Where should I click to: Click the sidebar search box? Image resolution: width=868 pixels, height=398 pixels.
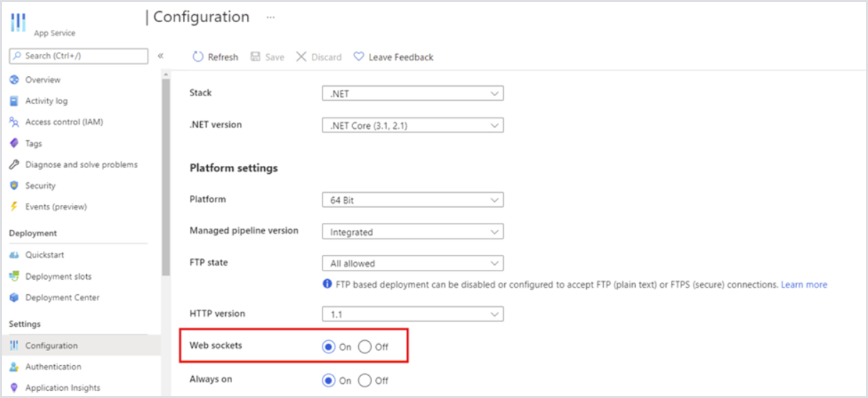78,56
